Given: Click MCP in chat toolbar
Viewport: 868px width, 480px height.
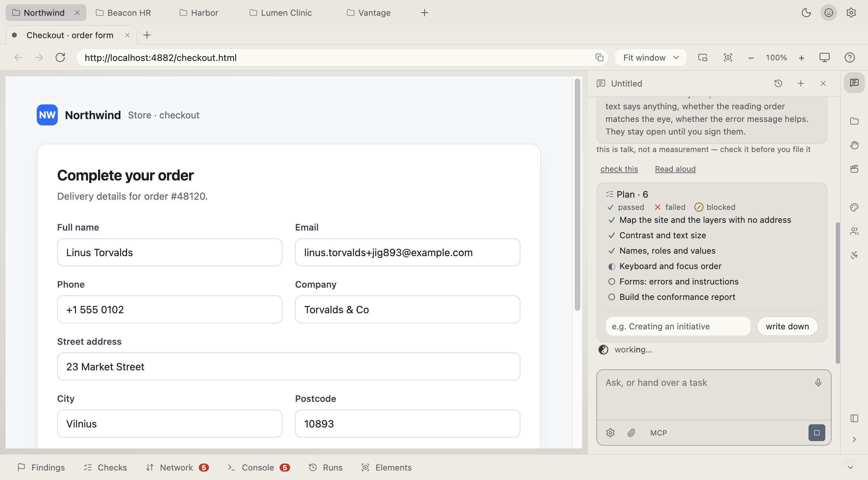Looking at the screenshot, I should pyautogui.click(x=658, y=433).
